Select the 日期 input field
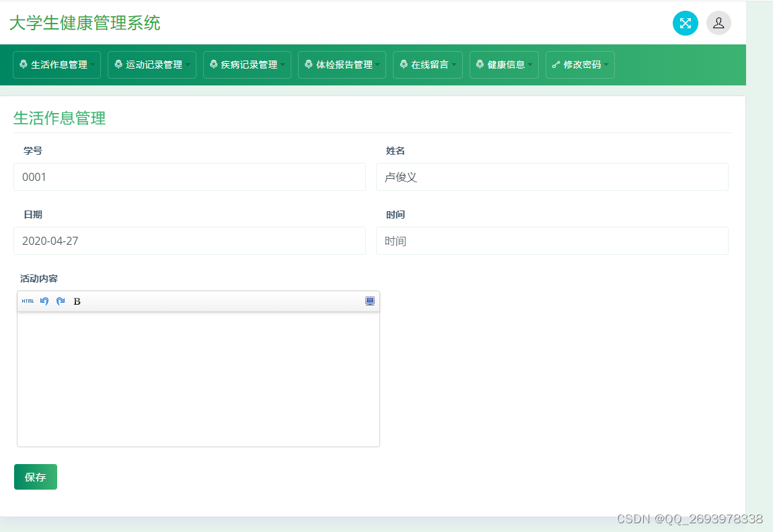 [190, 241]
